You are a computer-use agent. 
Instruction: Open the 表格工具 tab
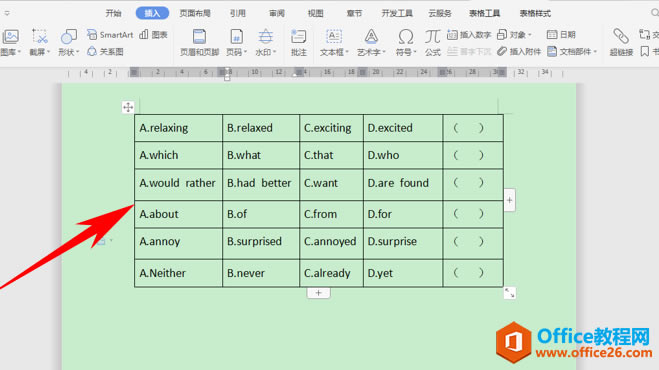[x=484, y=13]
